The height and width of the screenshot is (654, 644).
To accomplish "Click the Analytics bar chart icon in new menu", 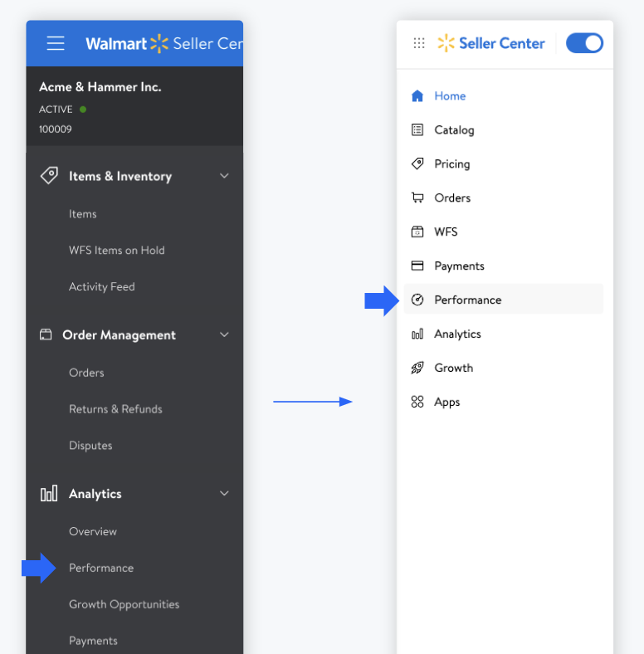I will (417, 334).
